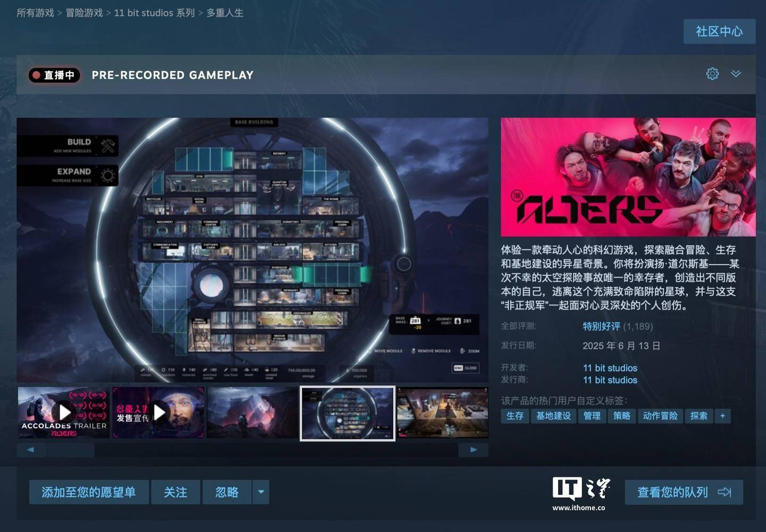Viewport: 766px width, 532px height.
Task: Select 多重人生 breadcrumb link
Action: pyautogui.click(x=225, y=13)
